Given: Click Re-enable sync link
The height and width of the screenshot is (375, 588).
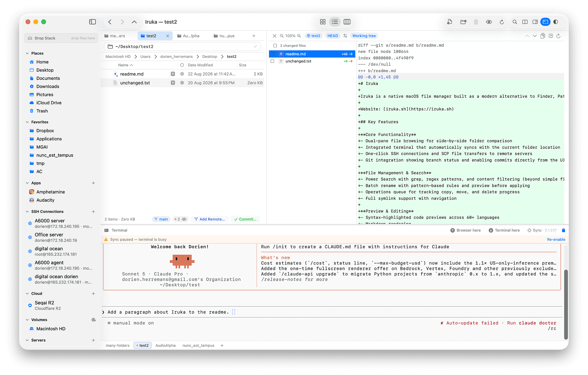Looking at the screenshot, I should 556,239.
